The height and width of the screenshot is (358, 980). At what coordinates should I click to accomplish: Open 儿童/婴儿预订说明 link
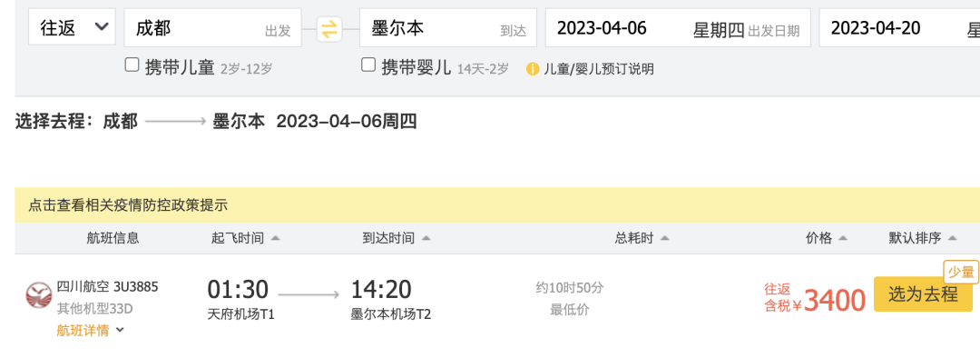598,69
